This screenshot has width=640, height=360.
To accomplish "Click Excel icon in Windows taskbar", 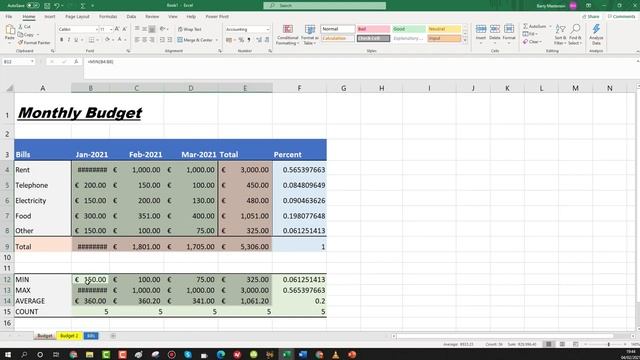I will point(287,354).
